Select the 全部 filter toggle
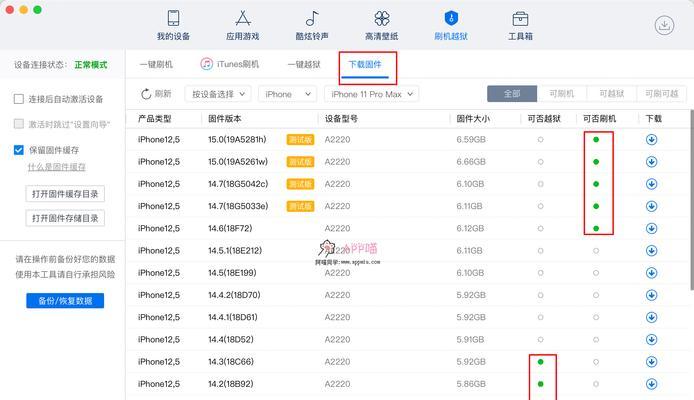The width and height of the screenshot is (694, 400). click(512, 94)
